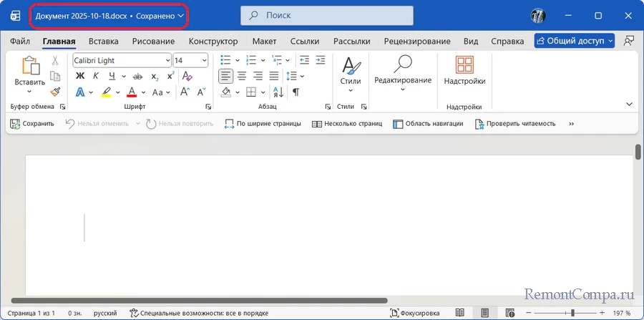Click Проверить читаемость in quick toolbar
Viewport: 644px width, 320px height.
point(516,123)
